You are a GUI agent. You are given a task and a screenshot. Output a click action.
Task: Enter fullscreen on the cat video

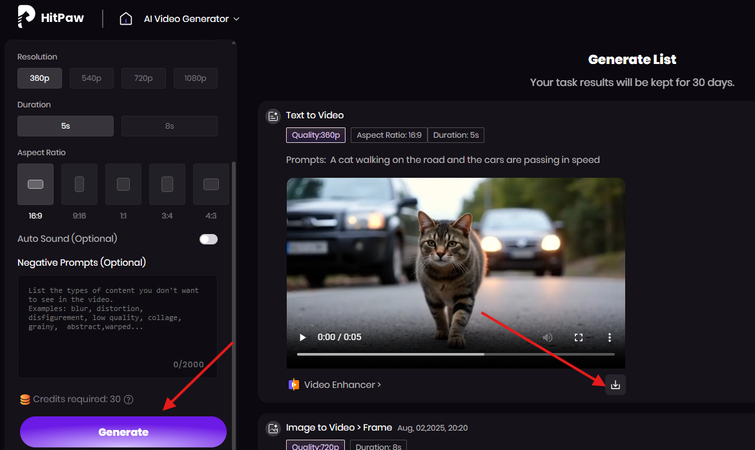point(579,337)
